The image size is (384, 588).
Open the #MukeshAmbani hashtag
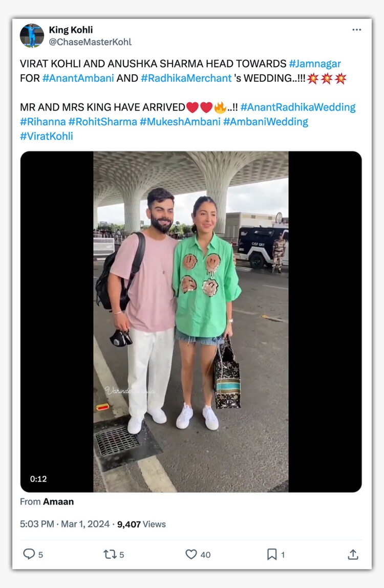click(x=180, y=122)
